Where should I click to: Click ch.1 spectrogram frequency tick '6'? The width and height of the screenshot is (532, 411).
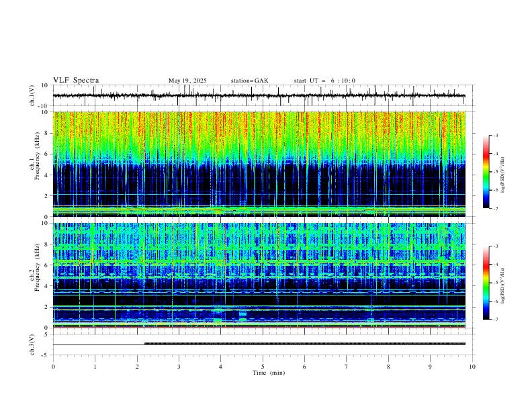[x=47, y=154]
